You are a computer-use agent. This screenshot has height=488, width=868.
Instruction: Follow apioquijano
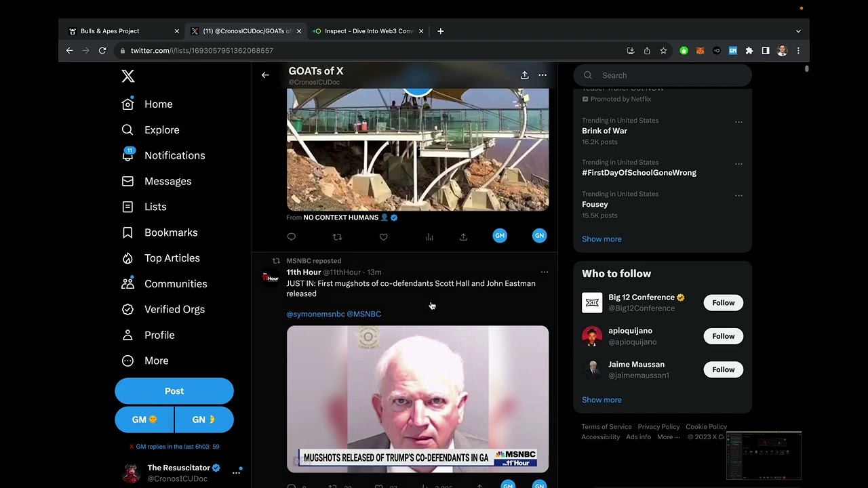pyautogui.click(x=723, y=336)
